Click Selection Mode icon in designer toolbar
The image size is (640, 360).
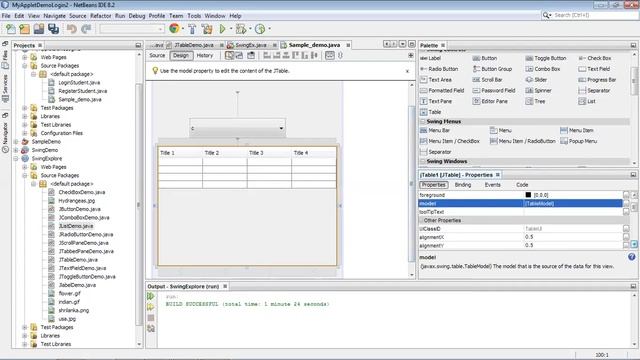pyautogui.click(x=229, y=55)
